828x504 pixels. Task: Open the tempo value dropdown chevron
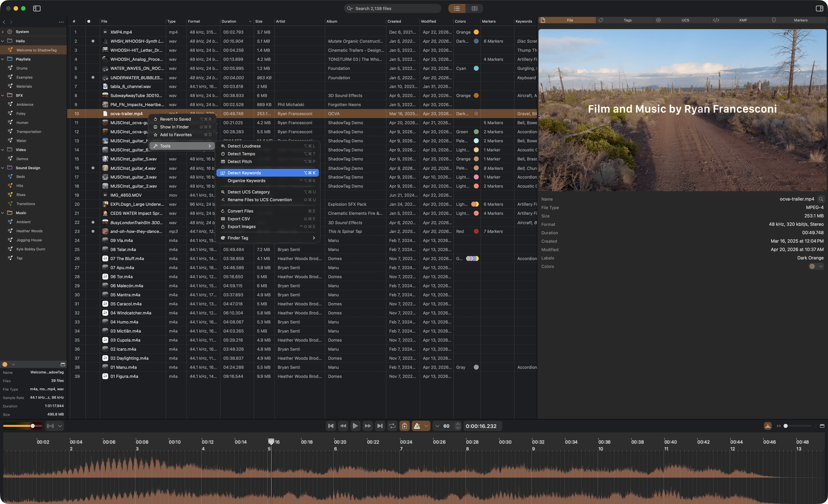(437, 426)
